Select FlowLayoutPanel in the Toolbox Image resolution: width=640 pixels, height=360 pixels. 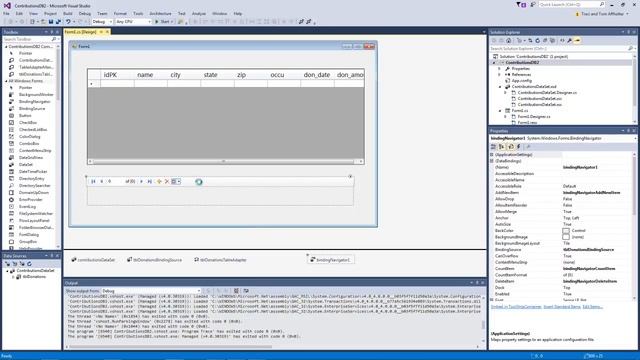[x=34, y=220]
